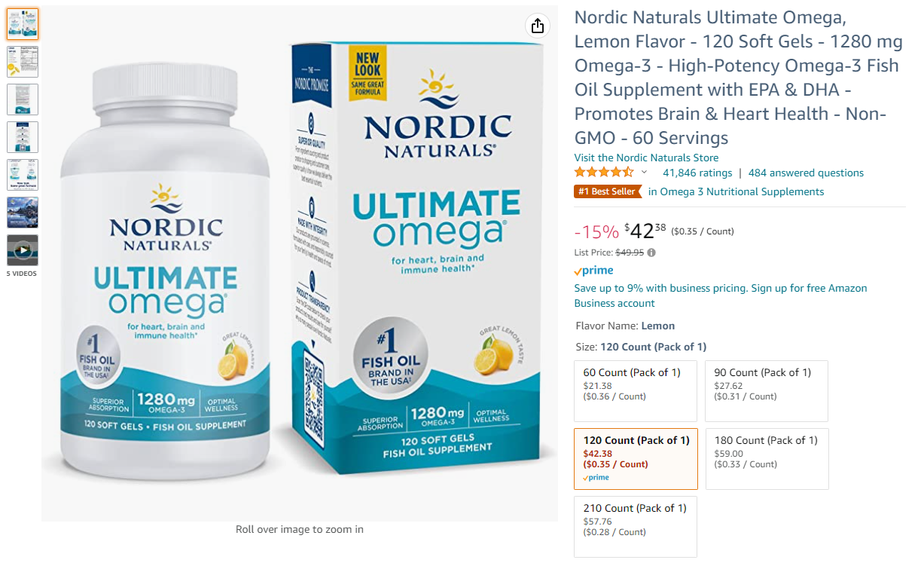Choose the 180 Count pack option
The width and height of the screenshot is (924, 563).
click(x=767, y=459)
